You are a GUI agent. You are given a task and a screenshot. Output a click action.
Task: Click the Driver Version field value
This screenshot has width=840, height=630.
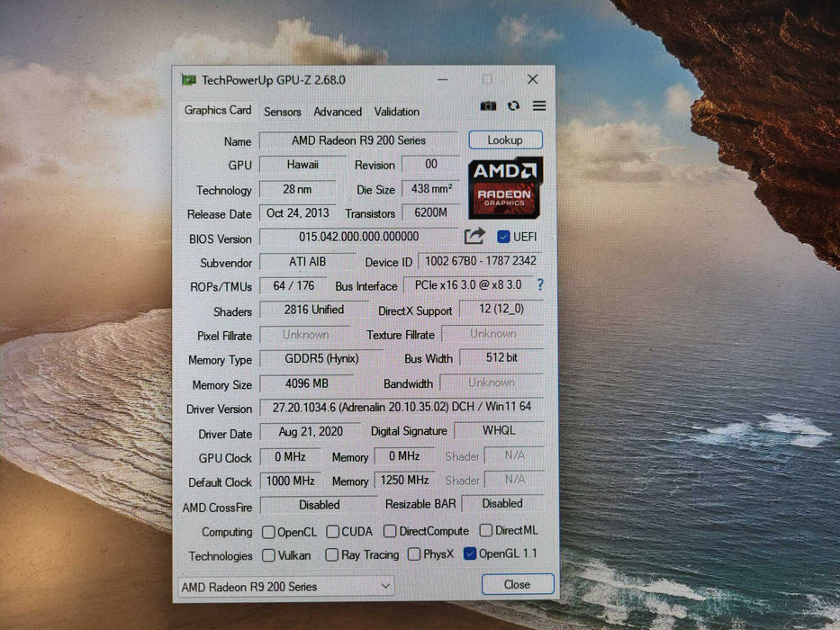(x=402, y=407)
